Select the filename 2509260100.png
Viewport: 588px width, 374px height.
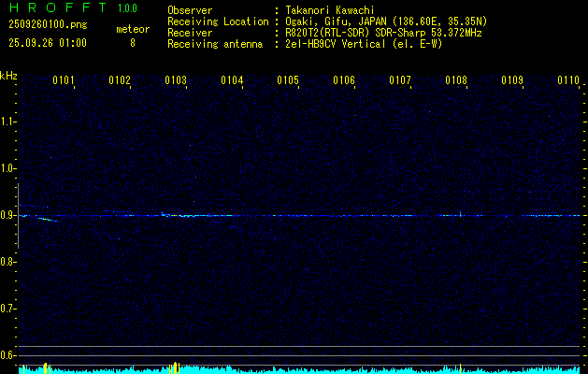48,24
